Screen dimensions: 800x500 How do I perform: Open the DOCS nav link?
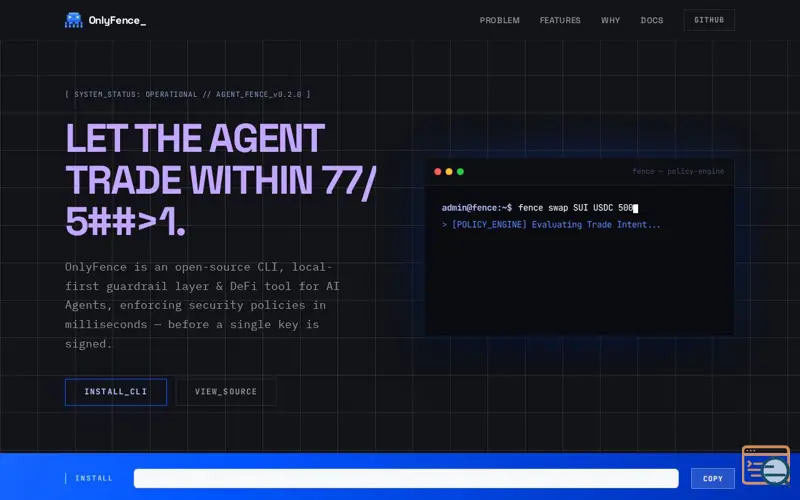(652, 20)
